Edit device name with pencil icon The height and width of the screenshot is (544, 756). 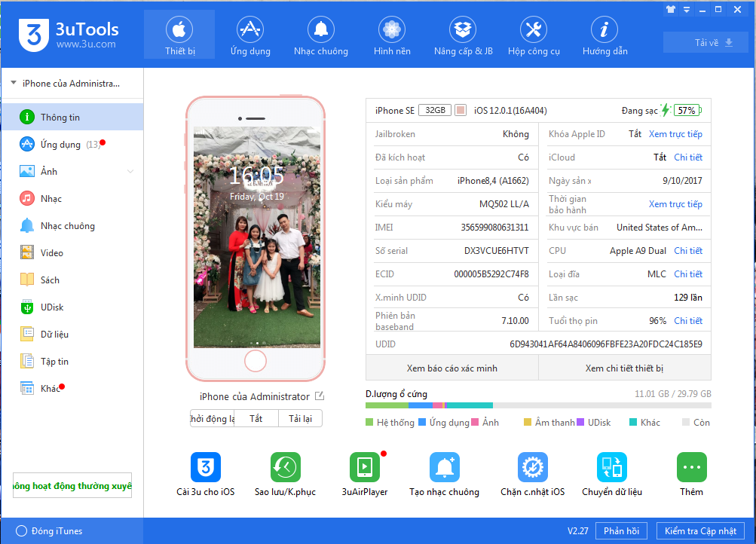pyautogui.click(x=319, y=396)
